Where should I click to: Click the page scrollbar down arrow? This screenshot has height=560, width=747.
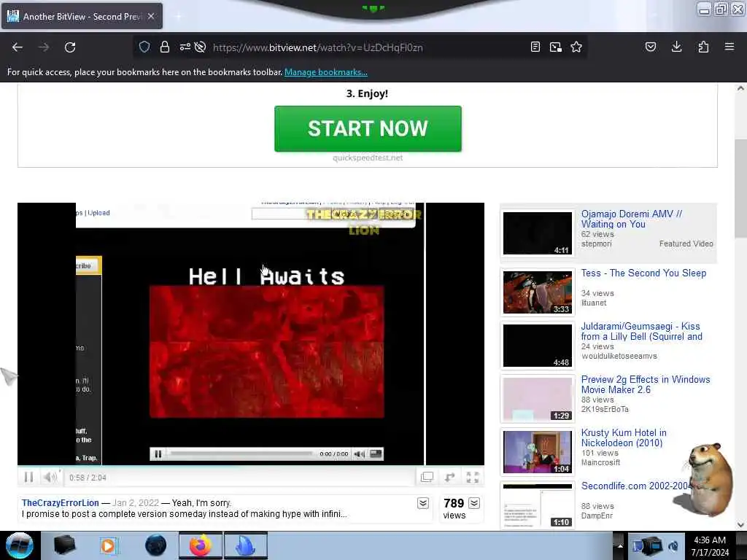740,525
